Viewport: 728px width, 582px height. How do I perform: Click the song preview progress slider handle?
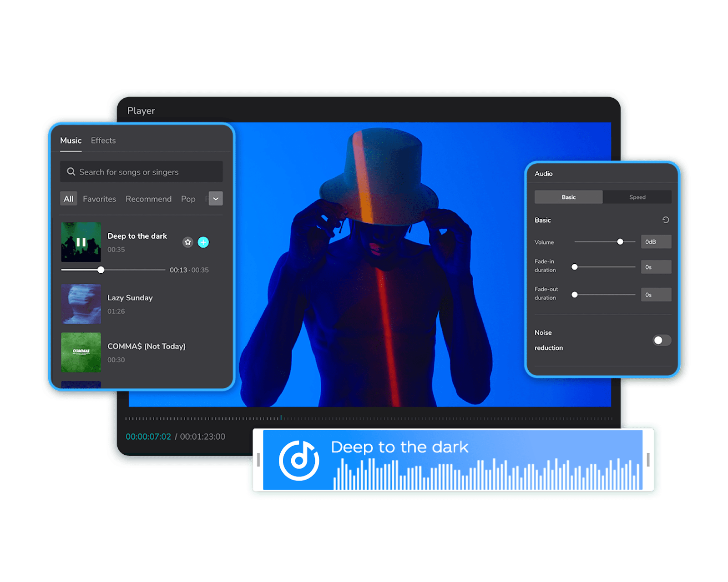point(101,270)
